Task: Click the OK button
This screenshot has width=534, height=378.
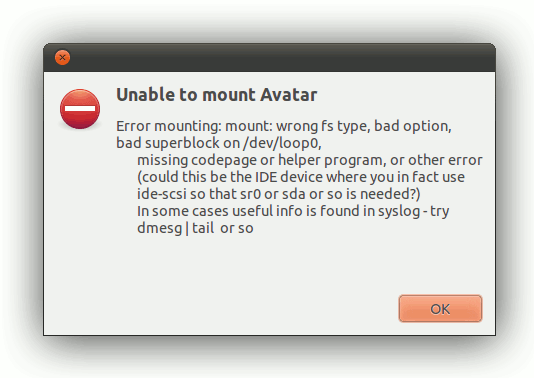Action: (x=440, y=309)
